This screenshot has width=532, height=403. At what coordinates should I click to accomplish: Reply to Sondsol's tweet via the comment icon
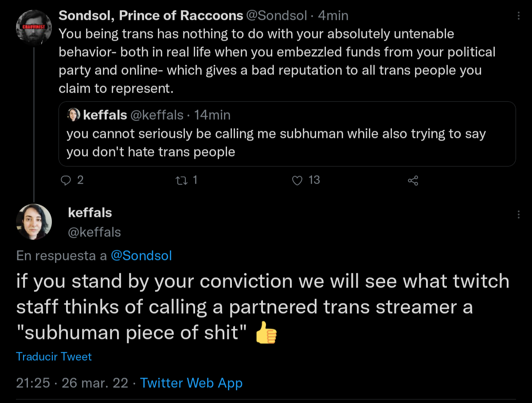66,180
